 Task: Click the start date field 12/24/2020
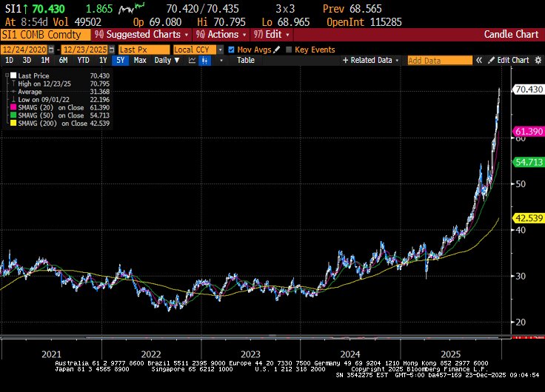click(24, 50)
